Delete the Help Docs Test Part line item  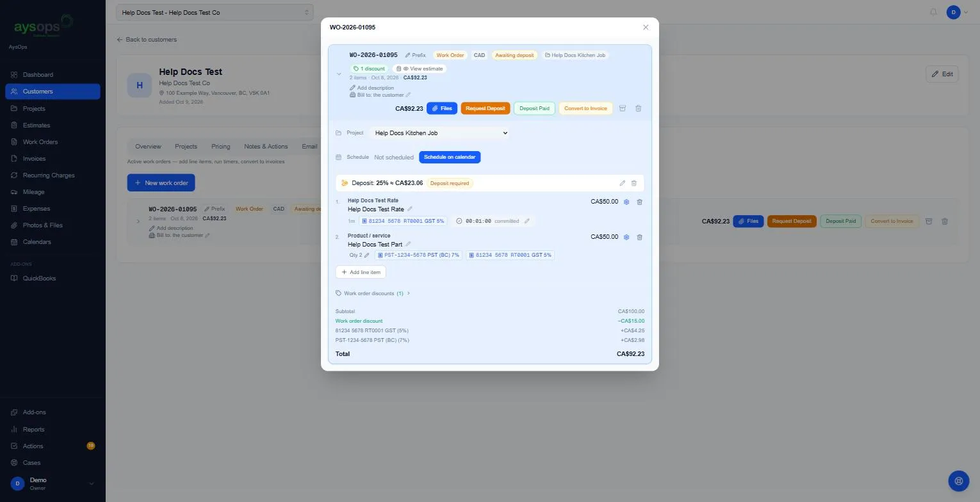(x=639, y=237)
